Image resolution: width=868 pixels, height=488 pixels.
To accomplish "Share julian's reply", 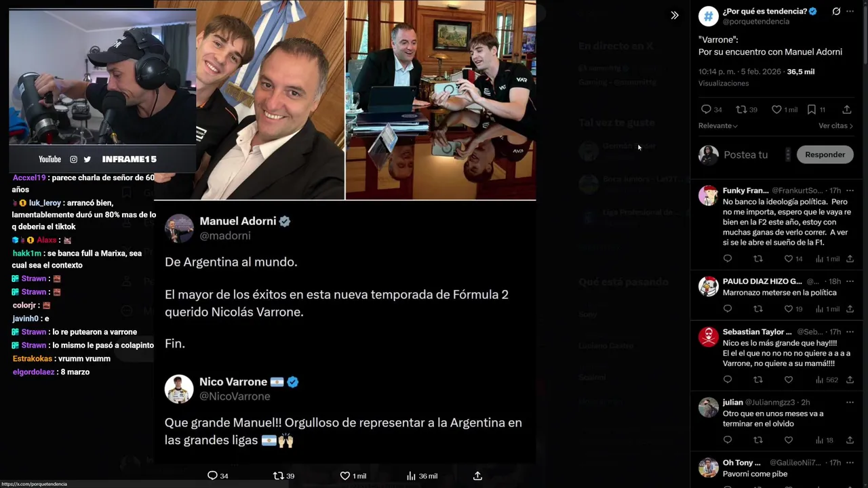I will pos(850,440).
